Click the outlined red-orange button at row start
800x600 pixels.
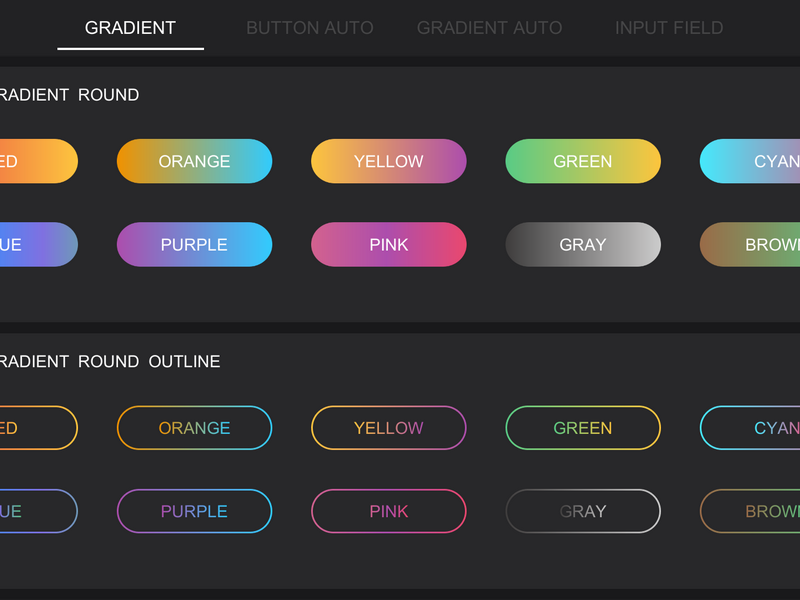(x=39, y=428)
